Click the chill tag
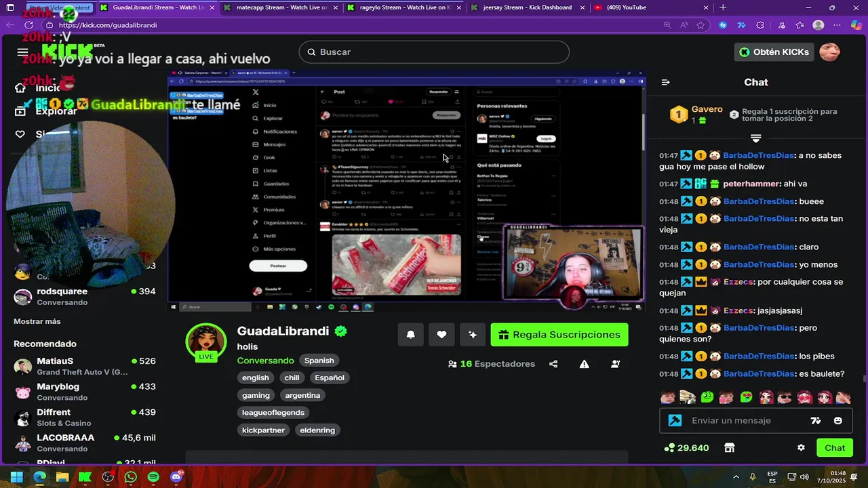 tap(292, 378)
